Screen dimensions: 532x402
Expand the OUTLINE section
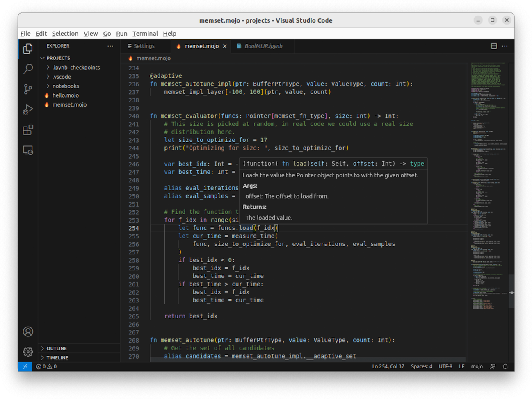point(79,348)
